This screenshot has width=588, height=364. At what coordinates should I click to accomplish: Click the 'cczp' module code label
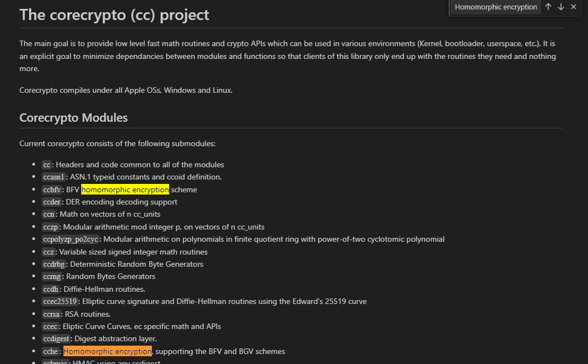point(50,227)
